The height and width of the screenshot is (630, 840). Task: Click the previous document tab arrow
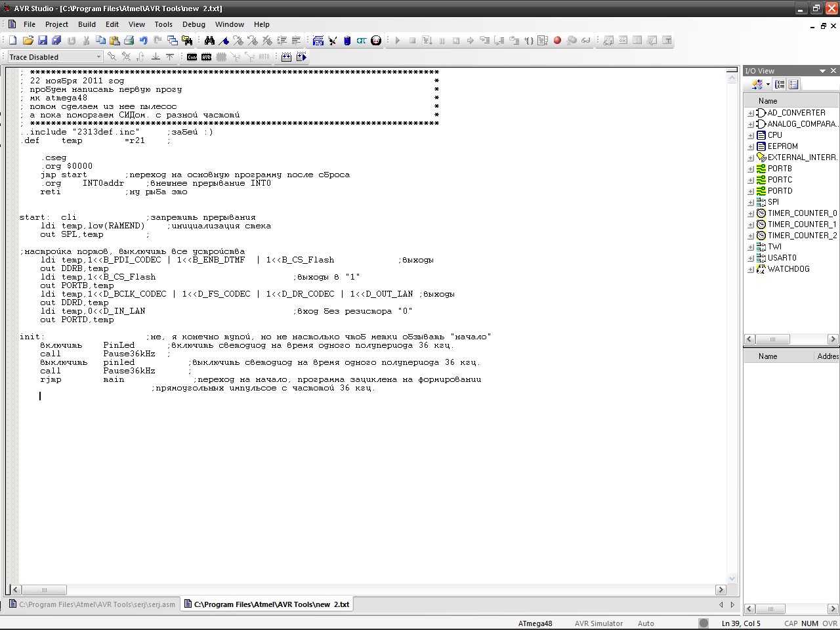pyautogui.click(x=721, y=604)
